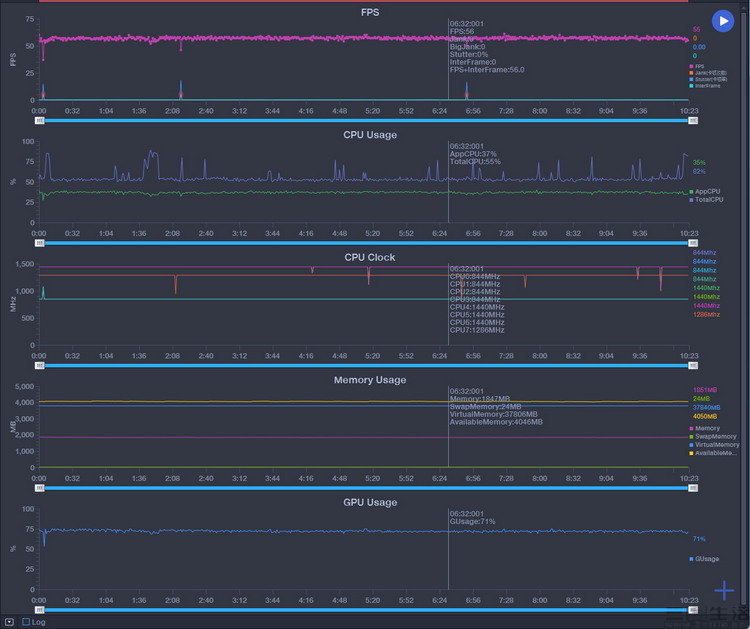This screenshot has height=629, width=750.
Task: Click the FPS+InterFrame:56.0 tooltip line
Action: pos(487,70)
